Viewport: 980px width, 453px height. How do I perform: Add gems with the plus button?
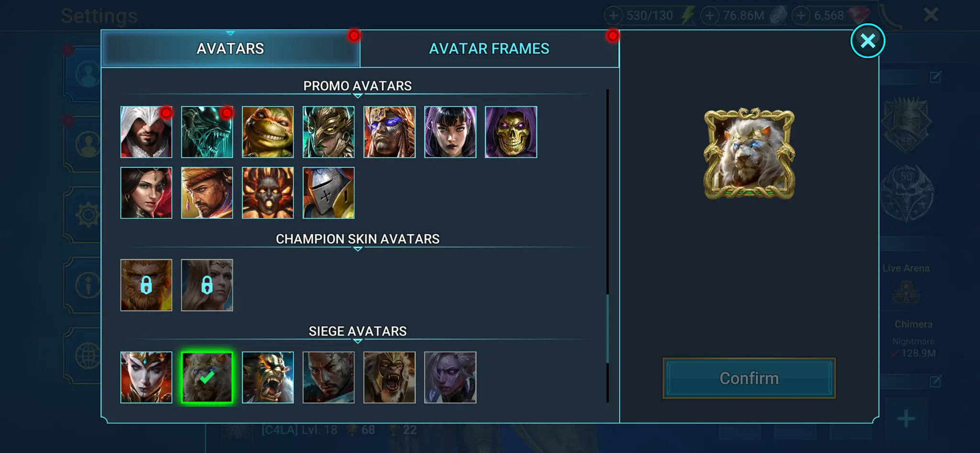801,15
